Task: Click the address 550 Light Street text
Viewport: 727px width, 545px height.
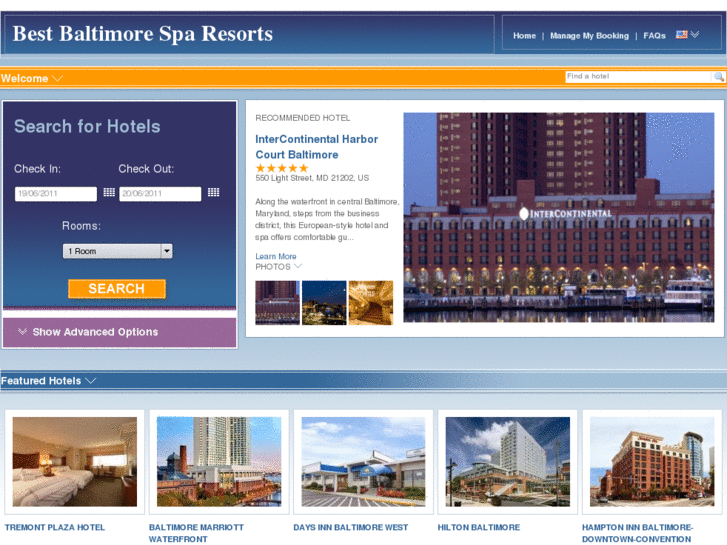Action: point(312,178)
